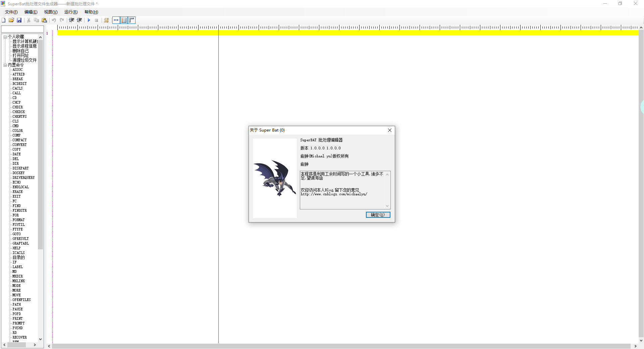Focus the search box above the command tree

pyautogui.click(x=22, y=29)
